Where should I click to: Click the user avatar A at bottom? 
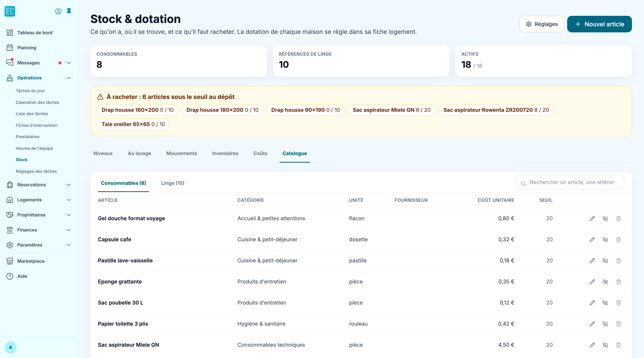coord(11,347)
